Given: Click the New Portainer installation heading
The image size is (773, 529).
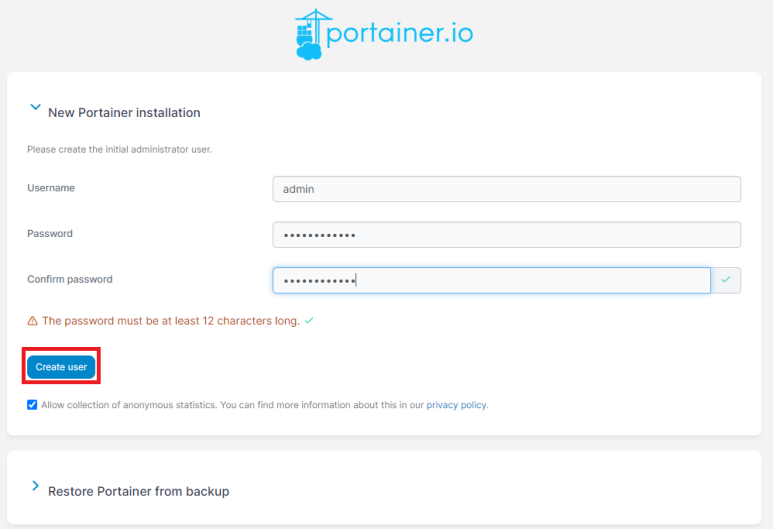Looking at the screenshot, I should coord(124,113).
